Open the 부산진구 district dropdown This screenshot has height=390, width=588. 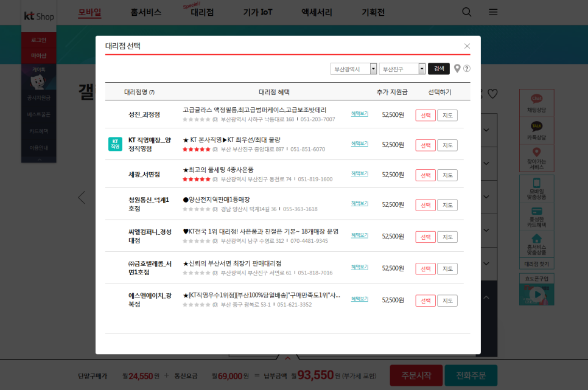402,69
